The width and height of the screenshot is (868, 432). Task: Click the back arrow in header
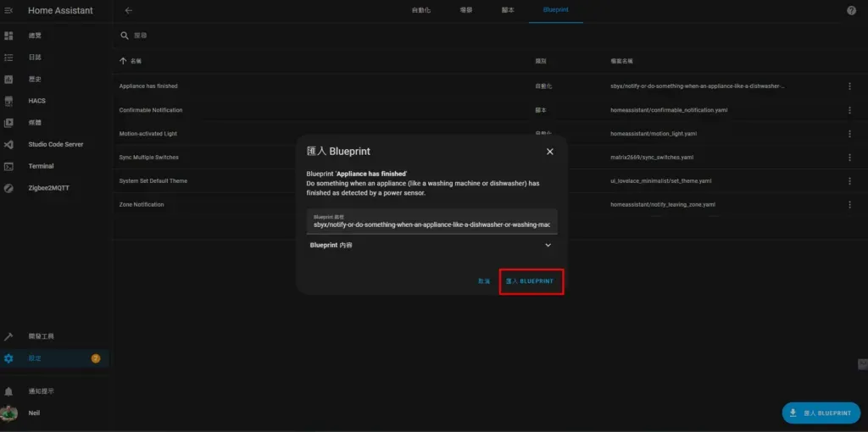129,10
